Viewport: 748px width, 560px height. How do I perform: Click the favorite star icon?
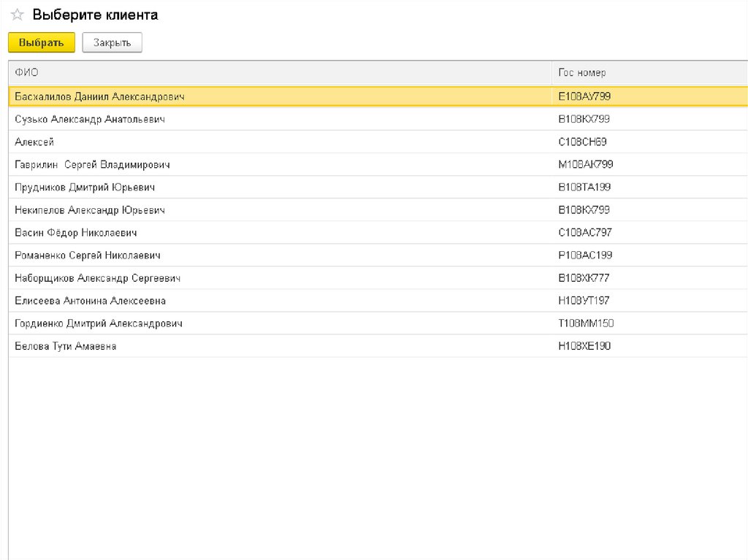(x=18, y=15)
